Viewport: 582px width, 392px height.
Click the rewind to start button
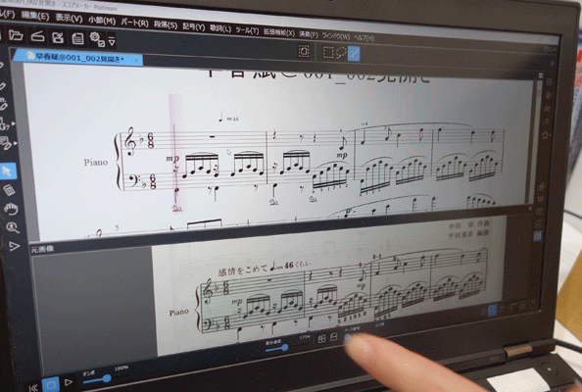33,388
